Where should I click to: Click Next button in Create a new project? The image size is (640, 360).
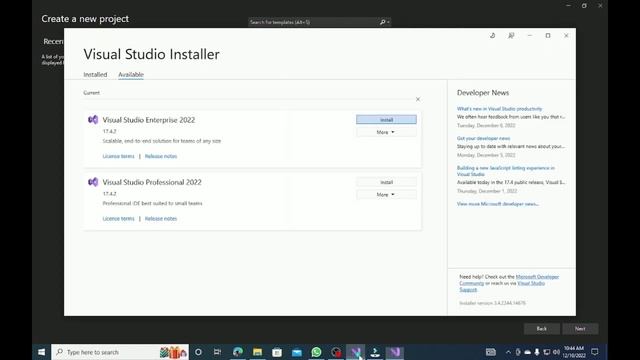point(580,329)
